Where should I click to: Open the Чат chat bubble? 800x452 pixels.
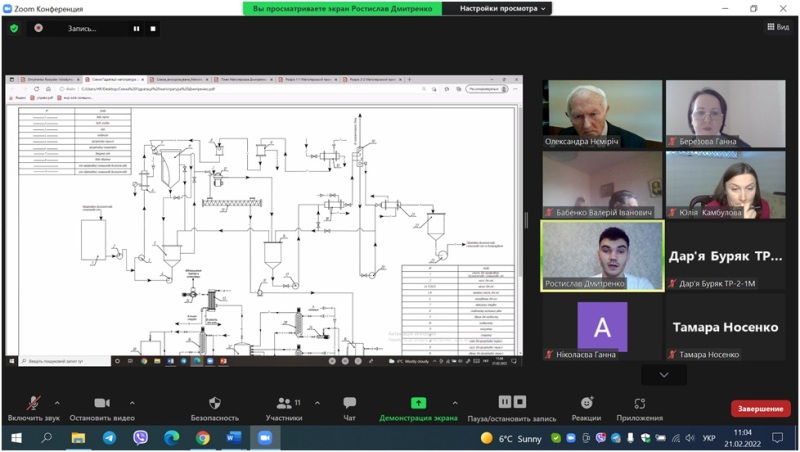click(x=349, y=403)
